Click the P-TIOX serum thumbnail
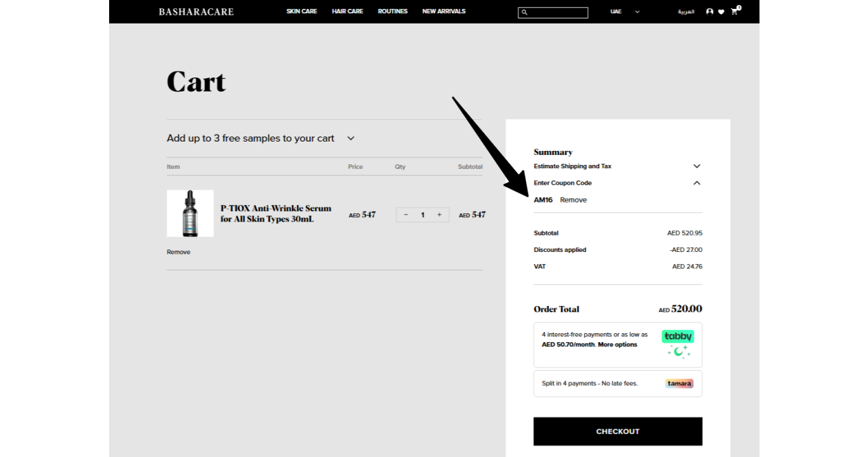868x457 pixels. tap(190, 213)
